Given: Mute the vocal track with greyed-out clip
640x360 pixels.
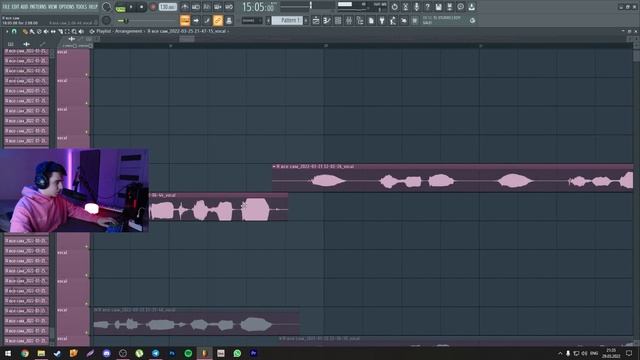Looking at the screenshot, I should click(x=86, y=332).
